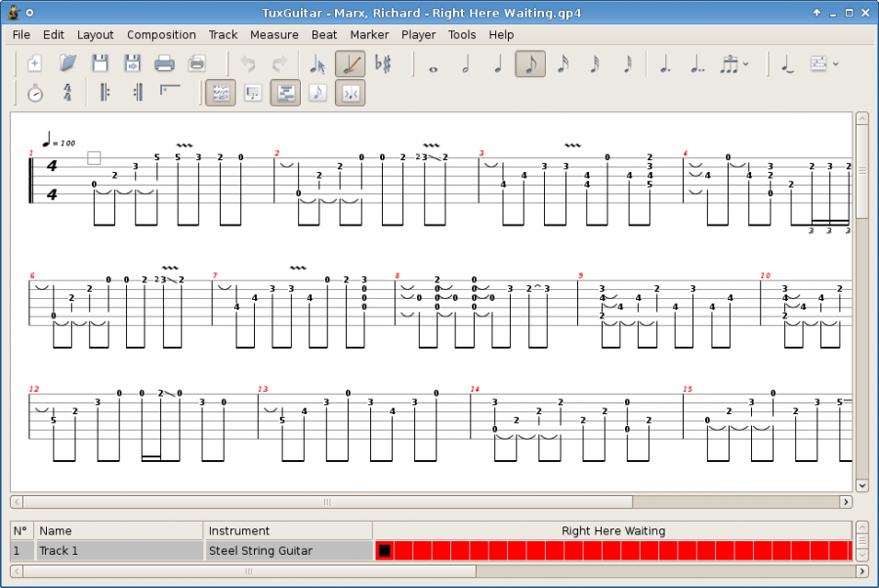
Task: Toggle double dotted note
Action: pos(696,63)
